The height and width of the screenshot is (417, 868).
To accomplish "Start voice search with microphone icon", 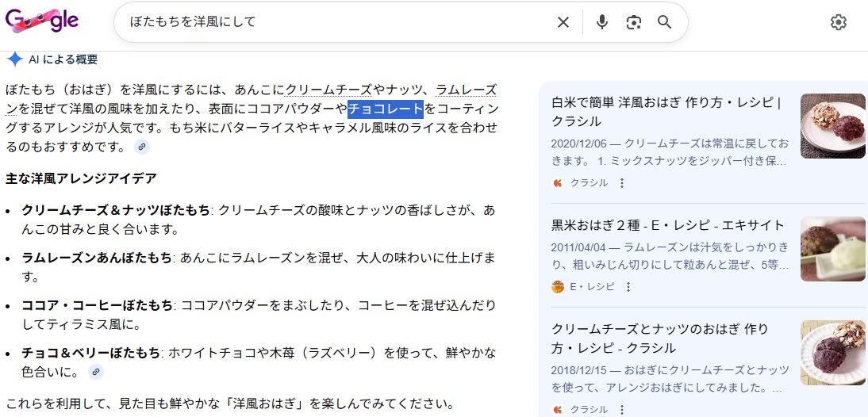I will (x=602, y=22).
